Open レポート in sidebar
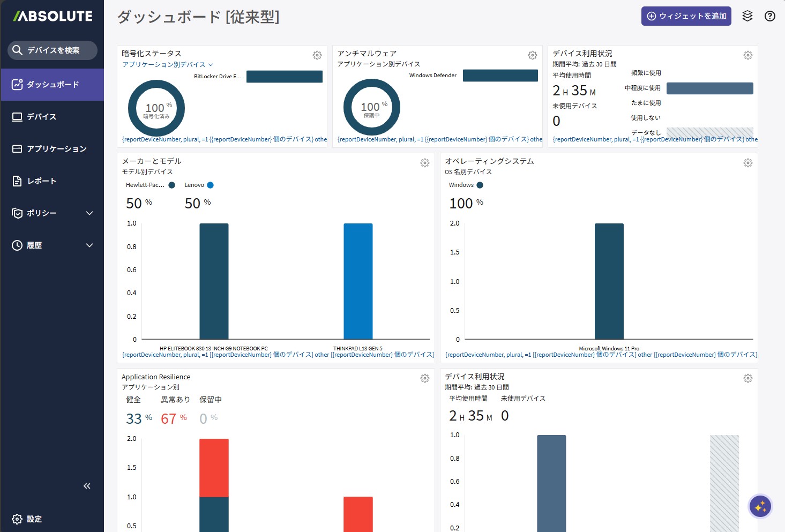The image size is (785, 532). pos(41,181)
